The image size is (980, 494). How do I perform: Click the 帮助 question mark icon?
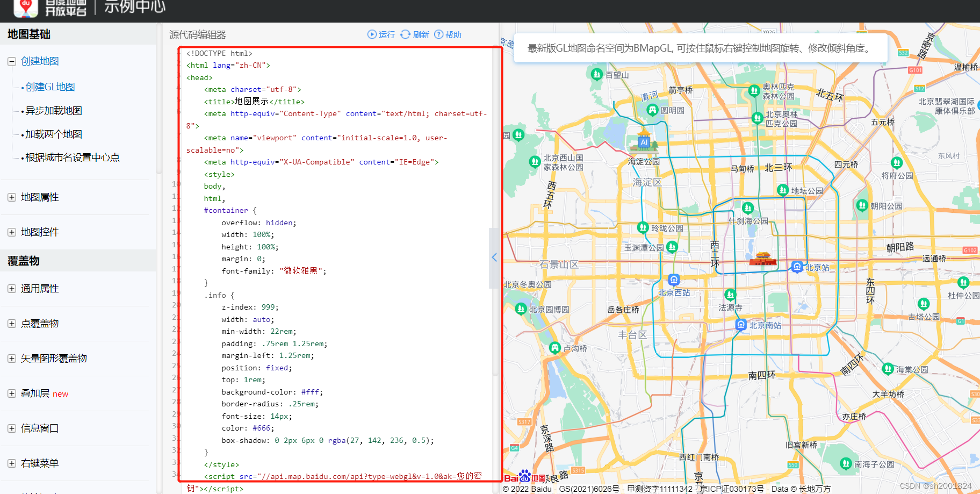click(439, 34)
